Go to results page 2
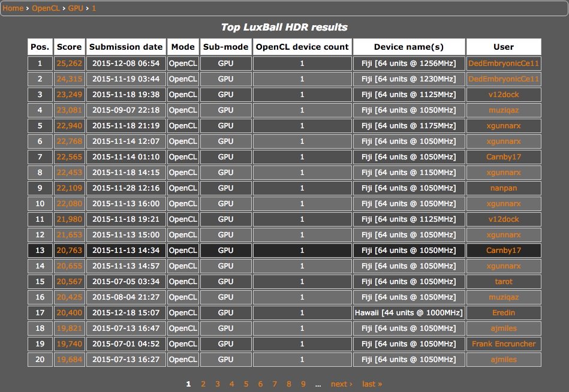569x392 pixels. tap(203, 384)
